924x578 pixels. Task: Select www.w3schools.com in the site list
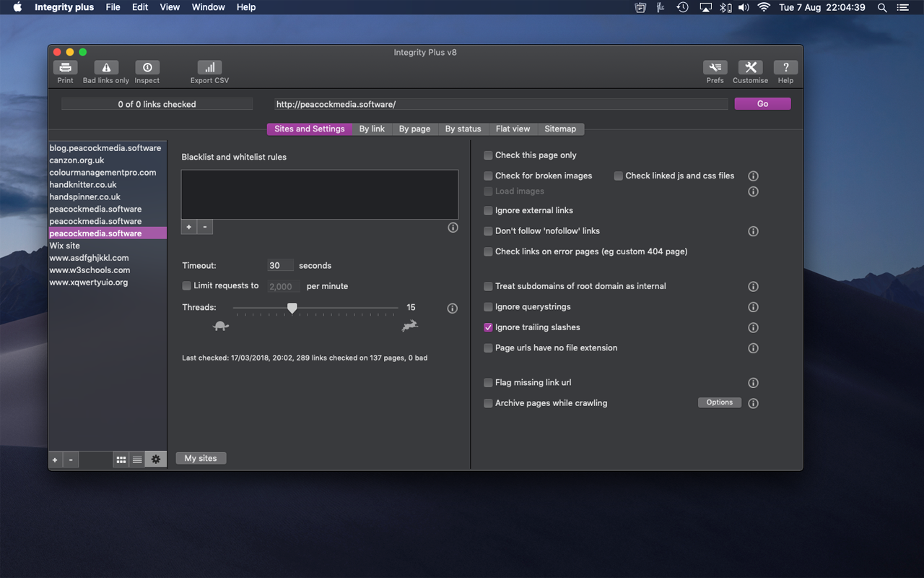point(90,270)
